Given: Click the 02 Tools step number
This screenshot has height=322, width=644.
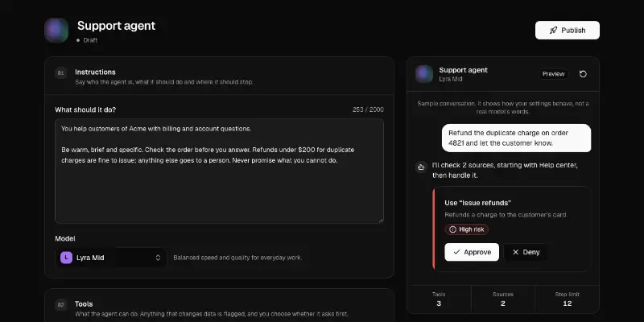Looking at the screenshot, I should (61, 305).
